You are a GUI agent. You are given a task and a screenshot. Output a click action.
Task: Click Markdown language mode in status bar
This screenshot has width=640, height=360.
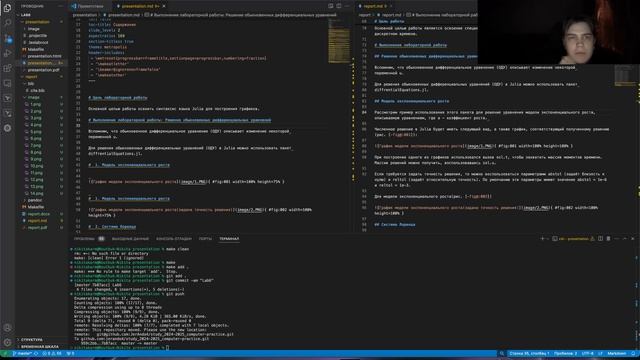(x=616, y=353)
